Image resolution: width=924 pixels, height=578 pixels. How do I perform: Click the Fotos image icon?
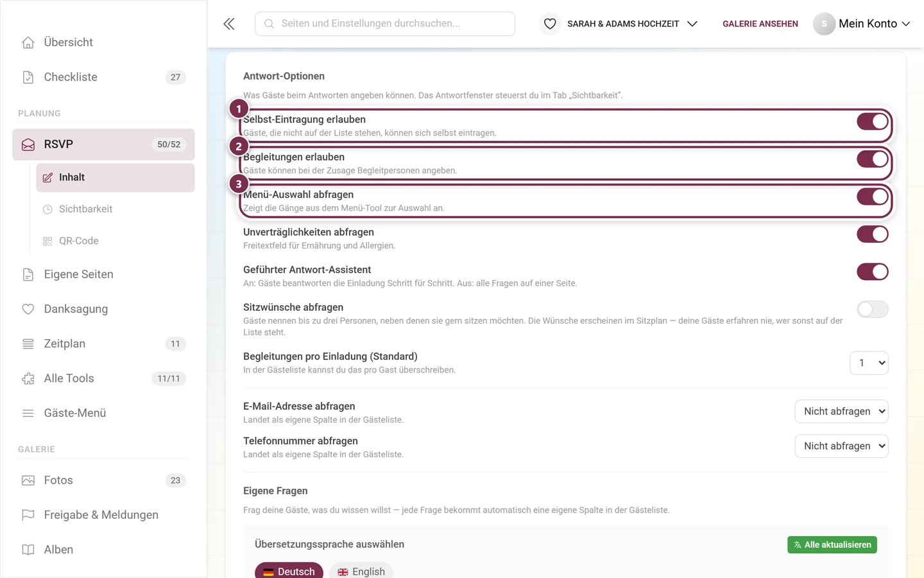pos(28,480)
